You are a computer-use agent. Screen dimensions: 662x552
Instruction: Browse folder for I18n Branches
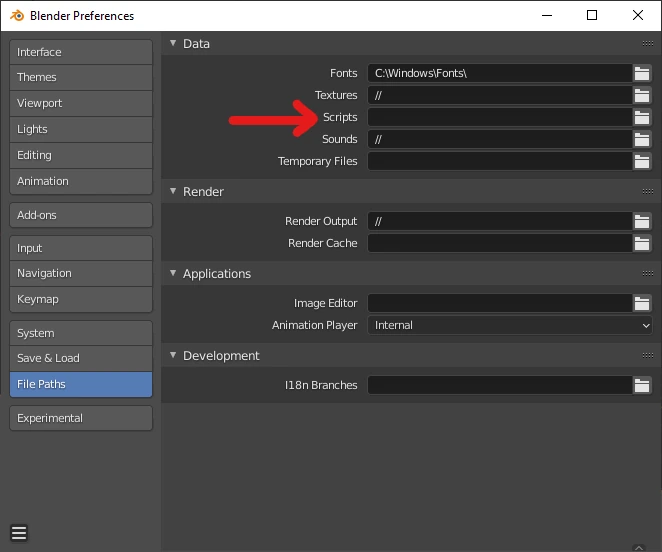pos(642,385)
